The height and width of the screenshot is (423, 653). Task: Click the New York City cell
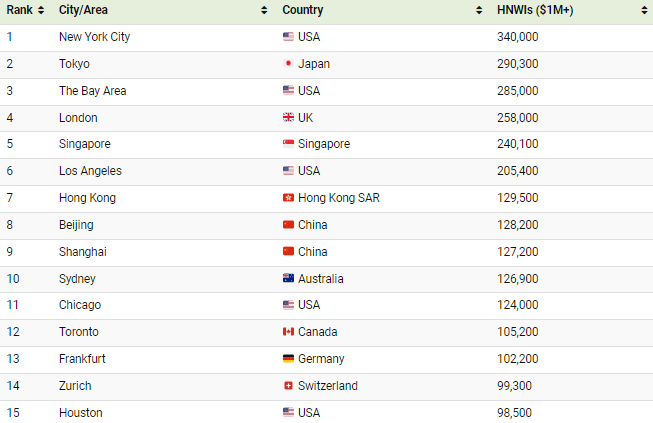coord(94,37)
